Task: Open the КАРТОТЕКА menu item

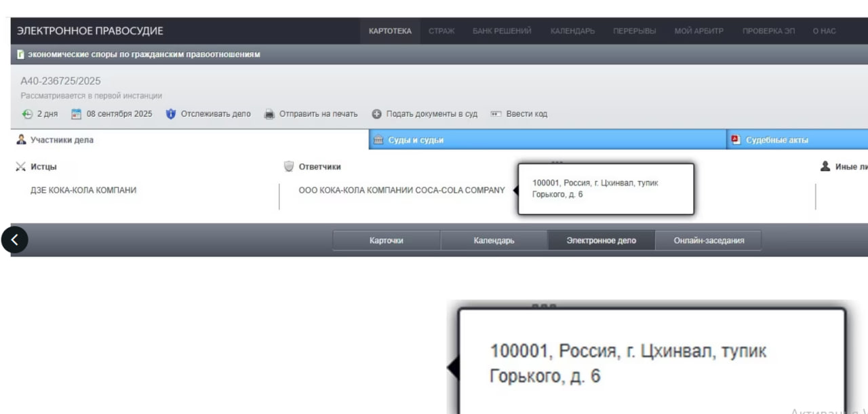Action: click(390, 31)
